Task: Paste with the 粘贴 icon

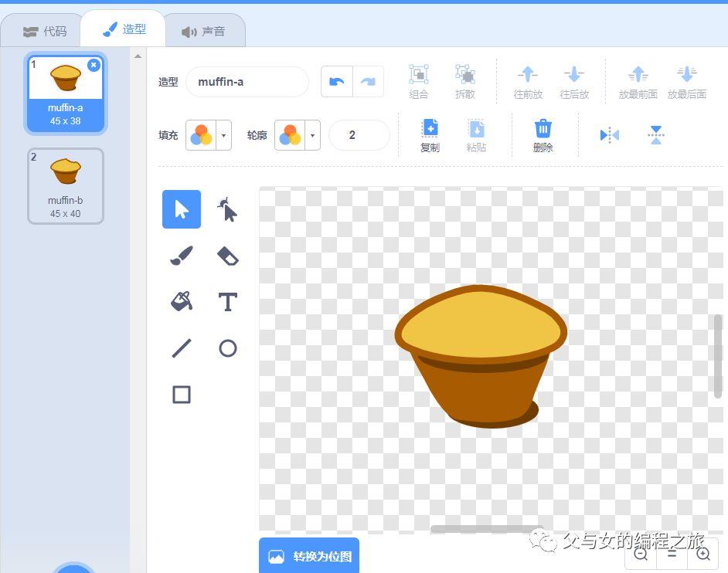Action: 476,135
